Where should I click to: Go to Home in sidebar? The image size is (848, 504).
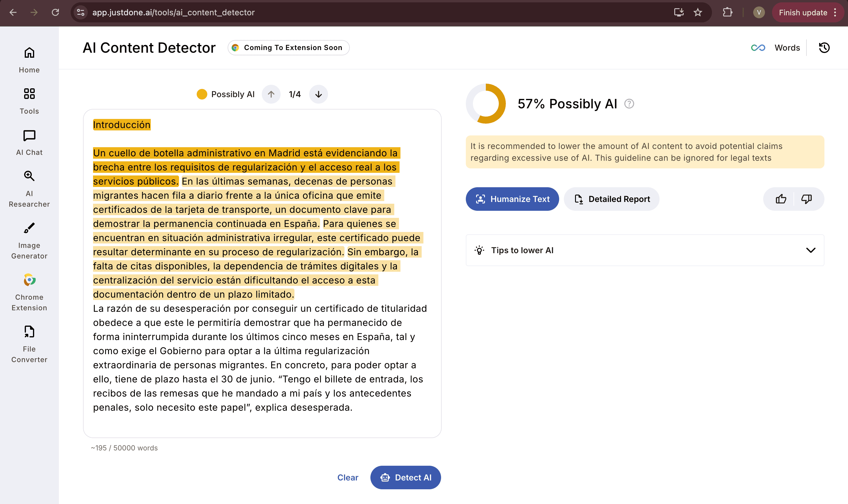click(x=29, y=60)
